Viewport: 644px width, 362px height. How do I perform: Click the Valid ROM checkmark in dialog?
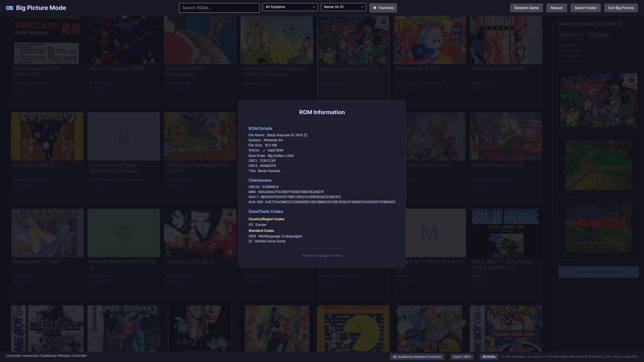[x=264, y=151]
